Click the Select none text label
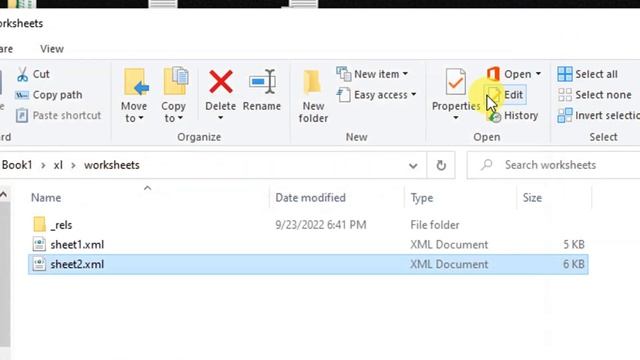Image resolution: width=640 pixels, height=360 pixels. 603,95
